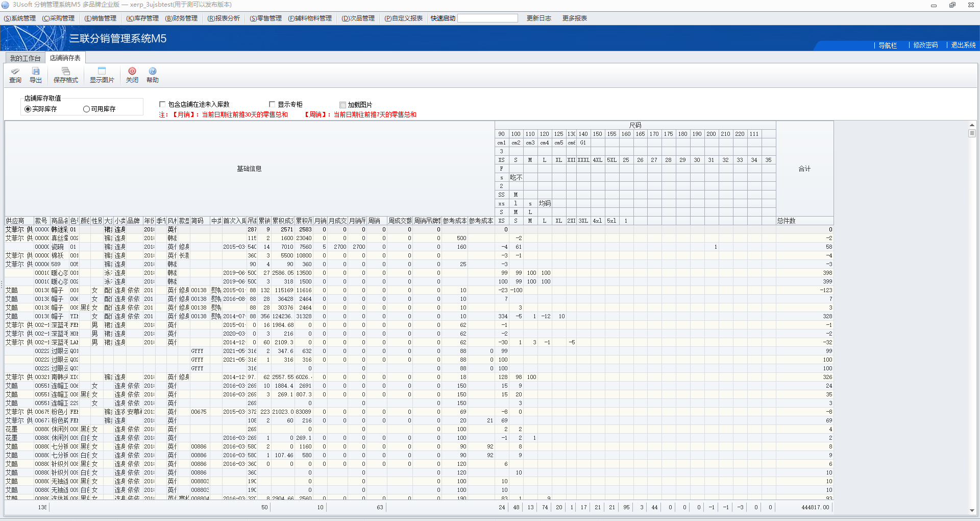Image resolution: width=980 pixels, height=521 pixels.
Task: Restore down the application window
Action: (x=952, y=5)
